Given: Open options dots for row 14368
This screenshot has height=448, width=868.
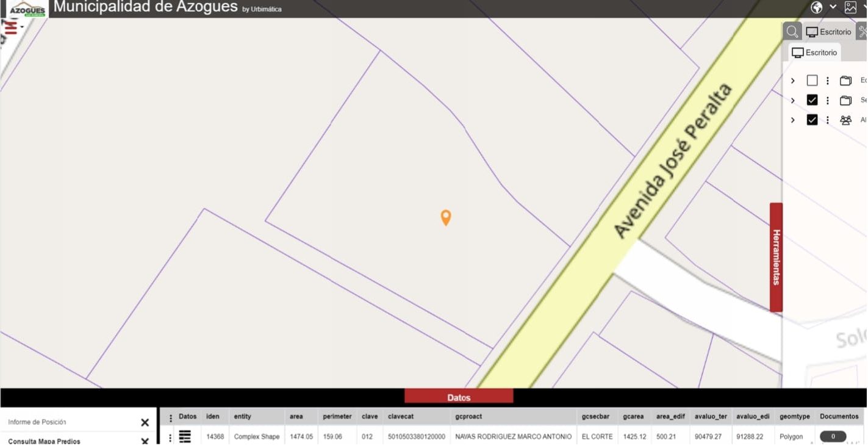Looking at the screenshot, I should point(170,438).
